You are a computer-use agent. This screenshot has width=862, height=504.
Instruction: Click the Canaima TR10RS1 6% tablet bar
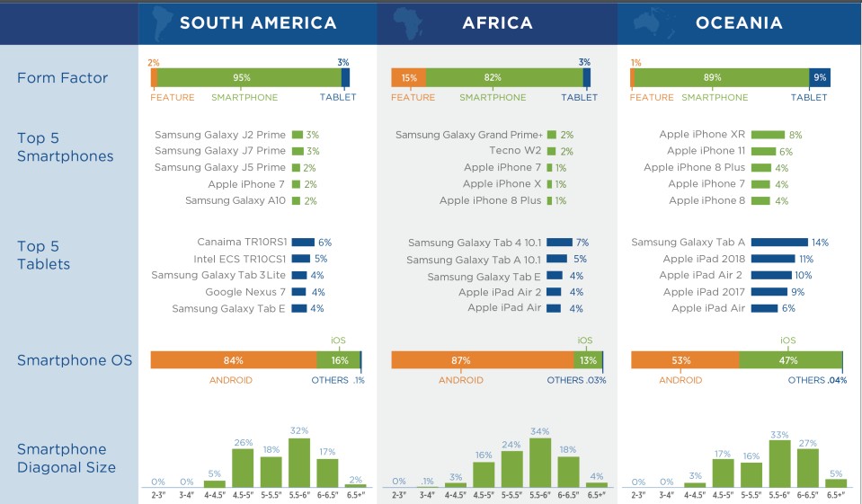303,243
